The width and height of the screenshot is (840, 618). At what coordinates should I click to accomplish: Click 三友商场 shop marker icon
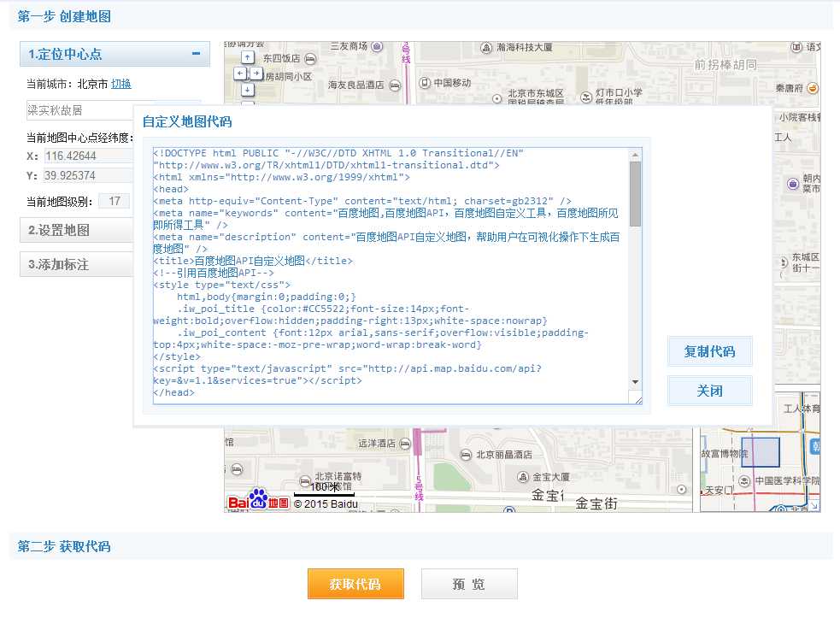(x=377, y=47)
